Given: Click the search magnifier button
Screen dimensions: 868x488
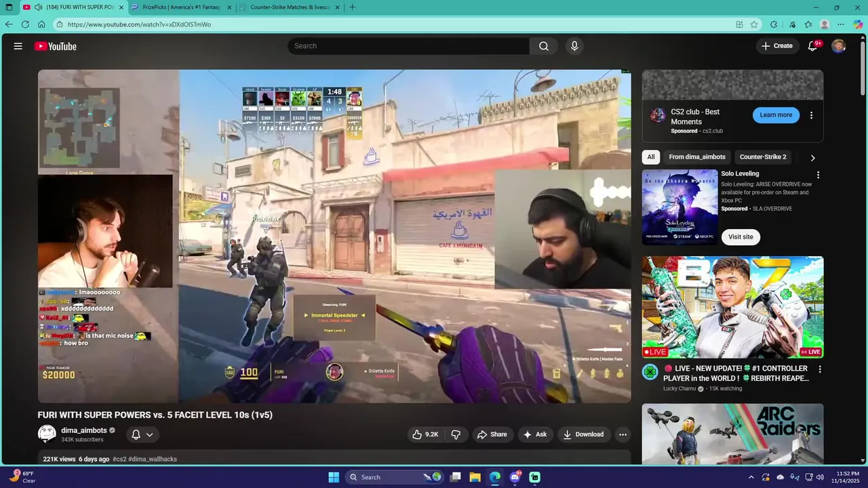Looking at the screenshot, I should [544, 46].
